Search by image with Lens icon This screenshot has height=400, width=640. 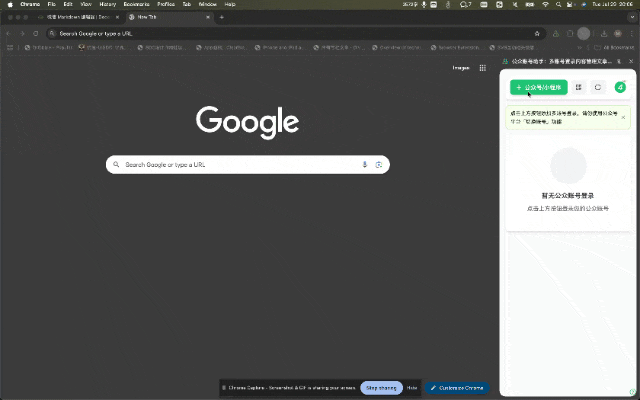(379, 164)
